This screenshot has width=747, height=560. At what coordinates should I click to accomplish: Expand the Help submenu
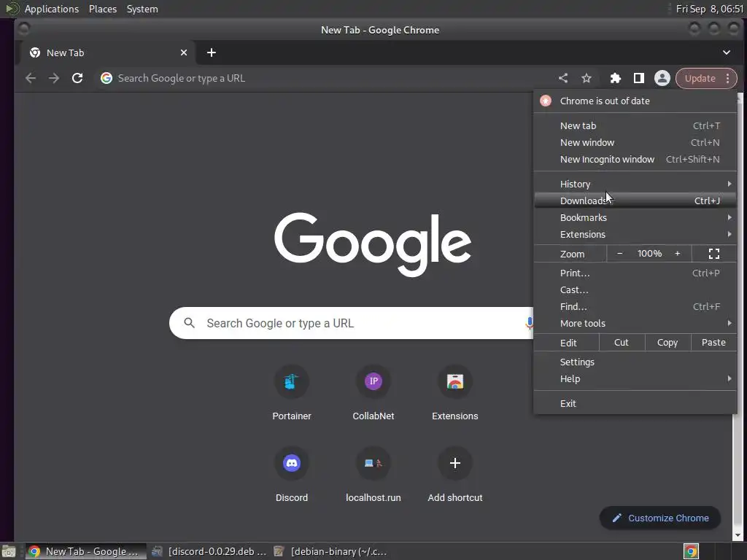[x=635, y=378]
